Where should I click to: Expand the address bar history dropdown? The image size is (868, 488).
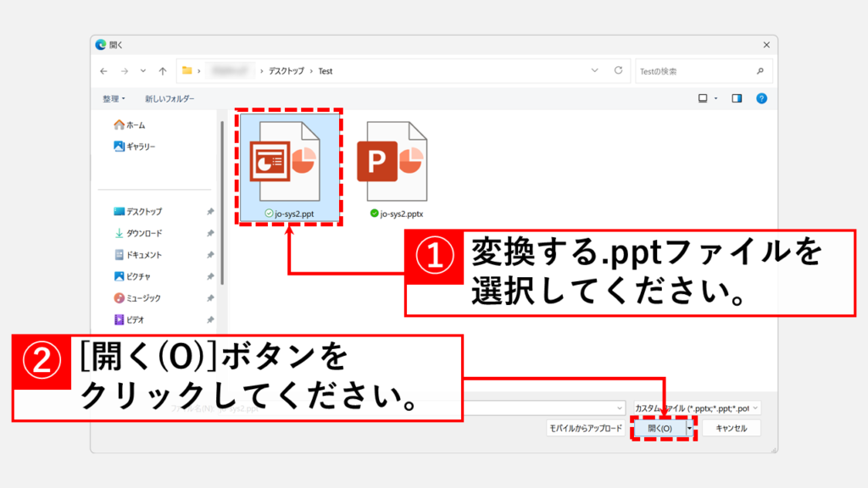pos(594,71)
